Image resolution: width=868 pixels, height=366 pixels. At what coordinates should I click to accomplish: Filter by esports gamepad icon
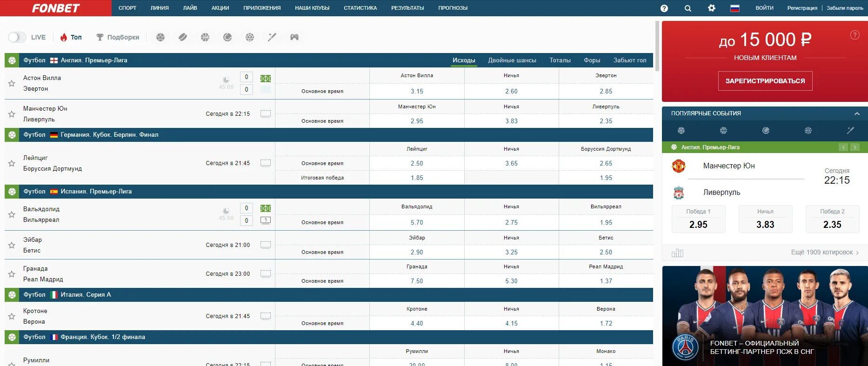click(294, 37)
